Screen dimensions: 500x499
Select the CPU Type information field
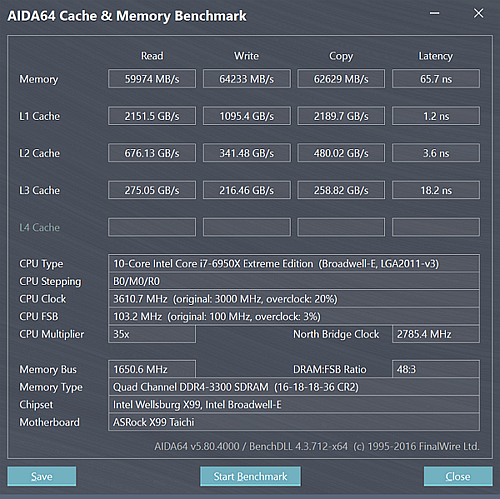[294, 264]
